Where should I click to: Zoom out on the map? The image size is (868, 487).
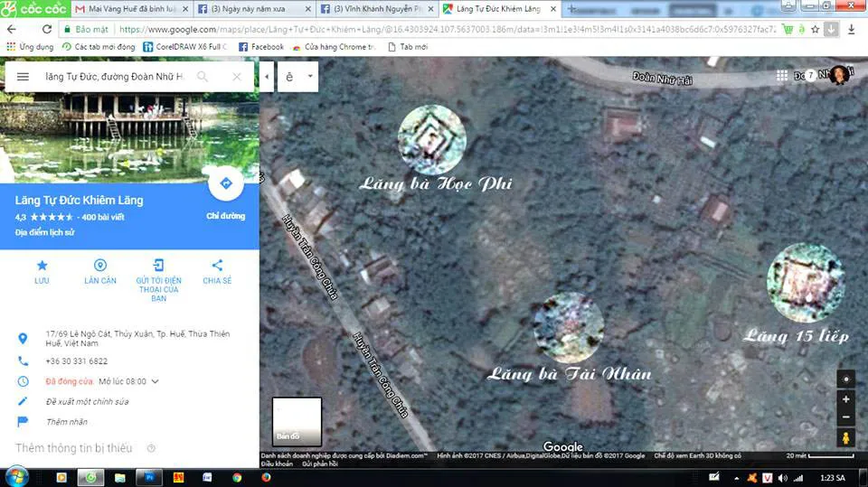[846, 417]
